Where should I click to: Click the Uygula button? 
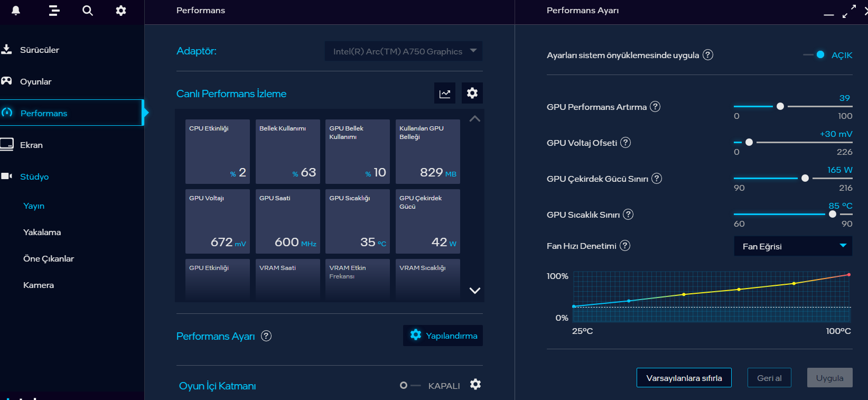pos(830,378)
